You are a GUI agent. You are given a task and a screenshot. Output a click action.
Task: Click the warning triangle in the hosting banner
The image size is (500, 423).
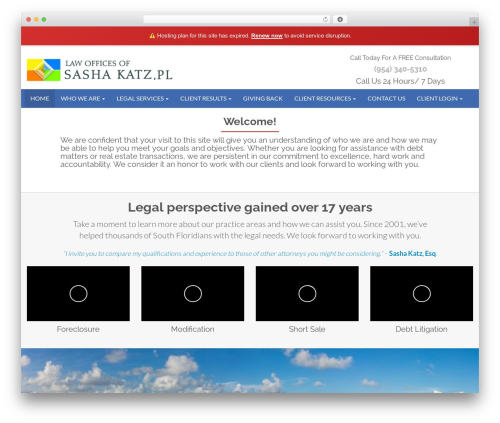pos(152,36)
